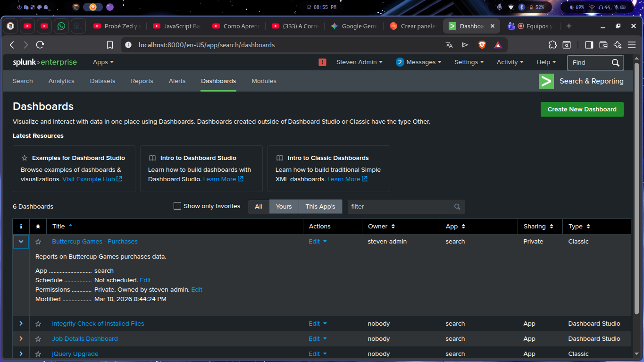Favorite the Buttercup Games - Purchases dashboard star
This screenshot has height=362, width=644.
click(38, 241)
